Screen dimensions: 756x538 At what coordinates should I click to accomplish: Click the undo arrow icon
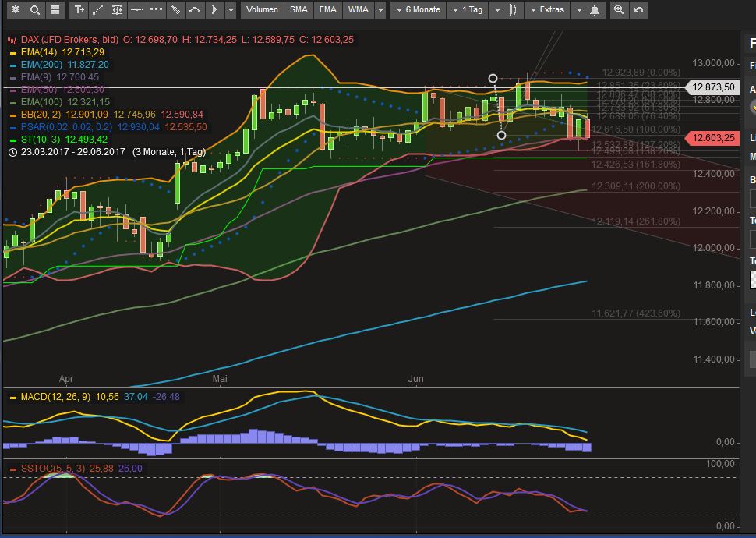pos(638,10)
